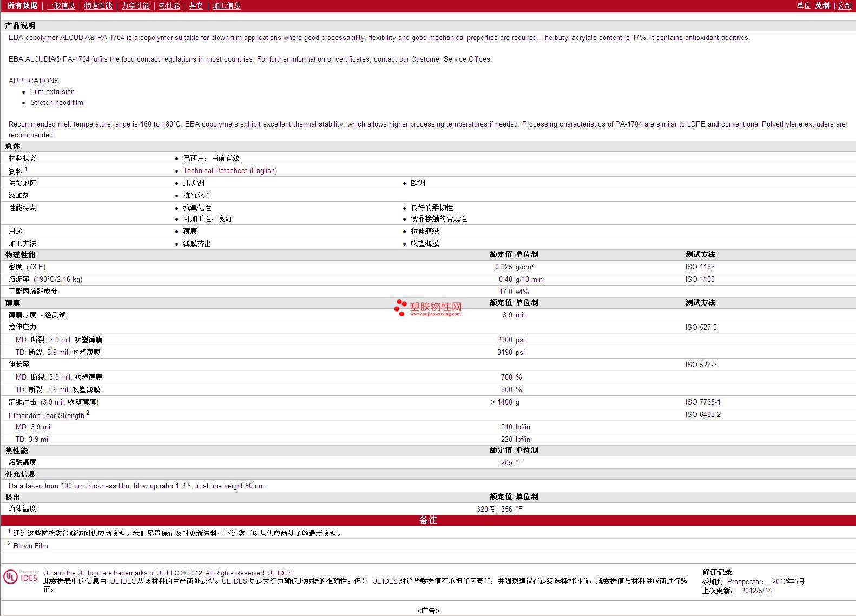The image size is (856, 616).
Task: Click the red 备注 header bar
Action: (428, 520)
